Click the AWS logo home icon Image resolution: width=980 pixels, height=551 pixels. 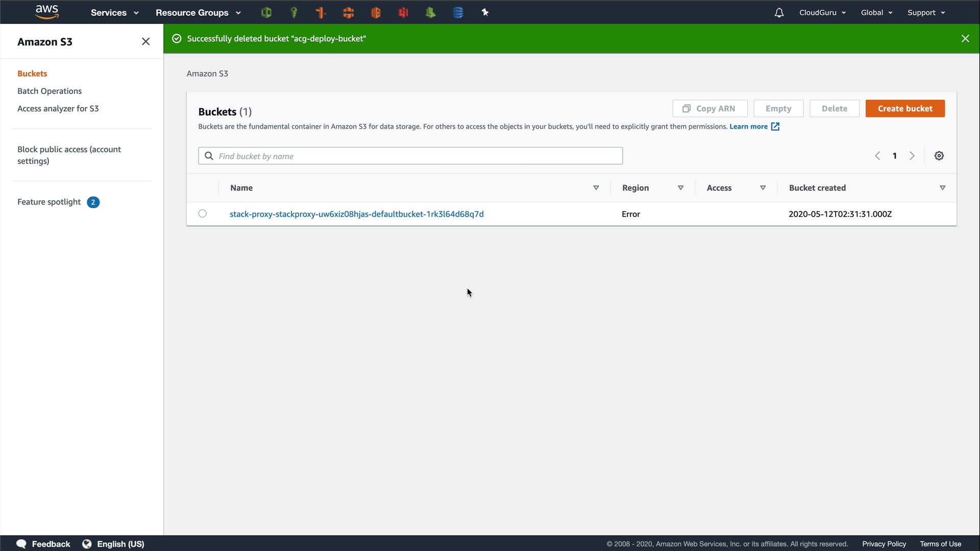coord(47,12)
